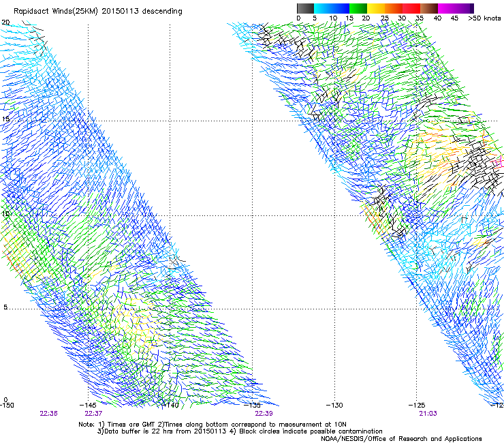Image resolution: width=504 pixels, height=443 pixels.
Task: Click the '40' legend scale label
Action: [x=437, y=18]
